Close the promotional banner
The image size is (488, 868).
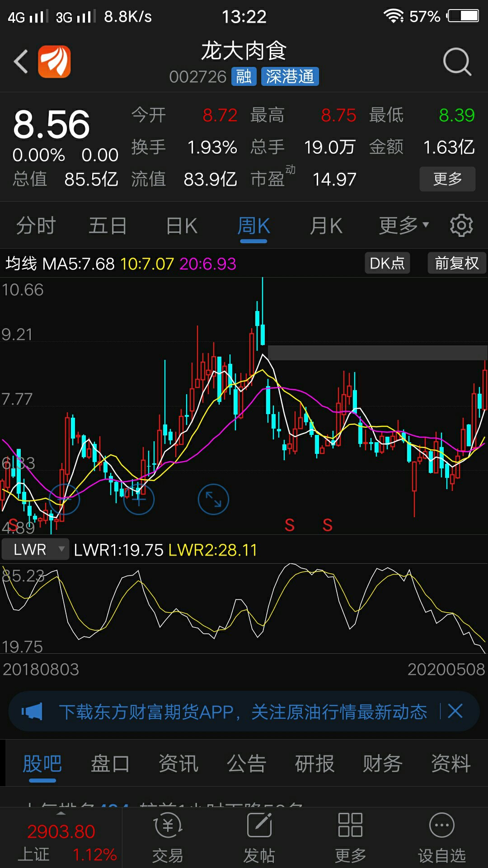click(x=455, y=712)
